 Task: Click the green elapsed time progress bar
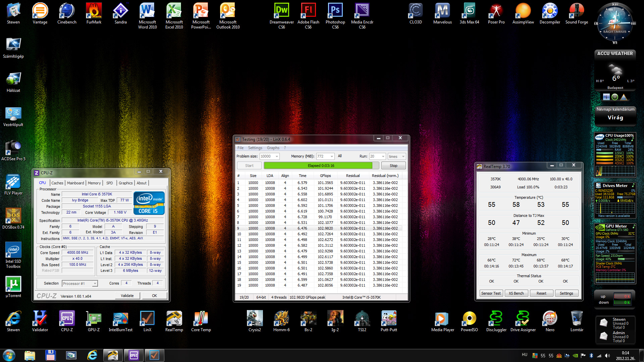(x=318, y=166)
